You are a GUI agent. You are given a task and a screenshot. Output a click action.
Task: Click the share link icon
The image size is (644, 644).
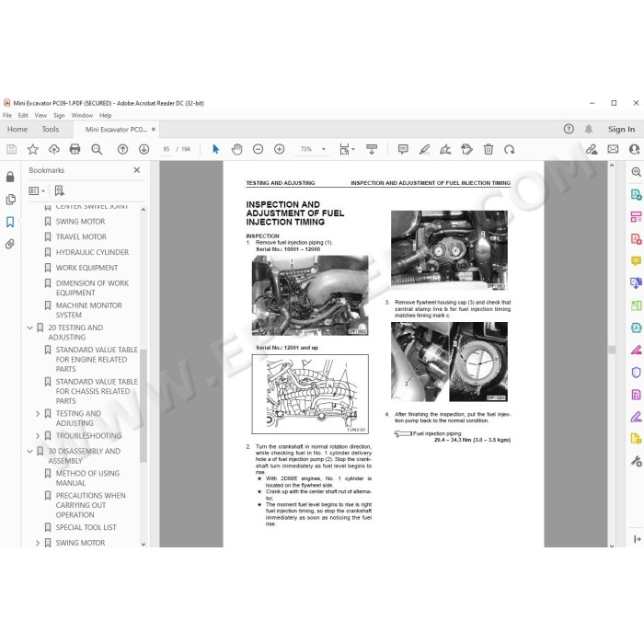pyautogui.click(x=592, y=149)
